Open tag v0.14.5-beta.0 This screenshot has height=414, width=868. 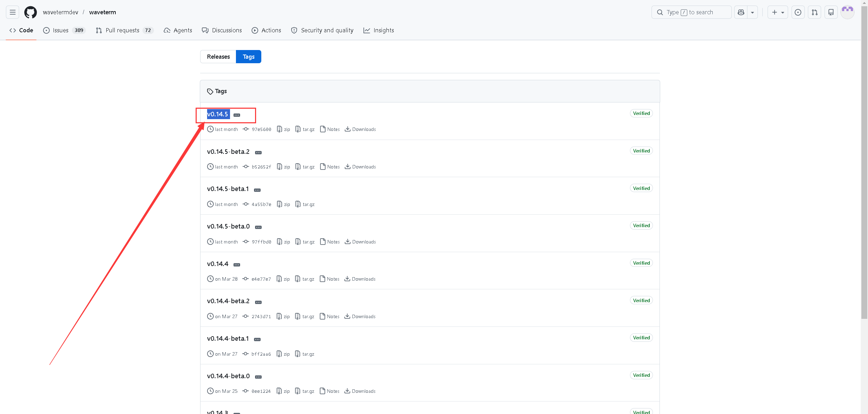click(228, 226)
